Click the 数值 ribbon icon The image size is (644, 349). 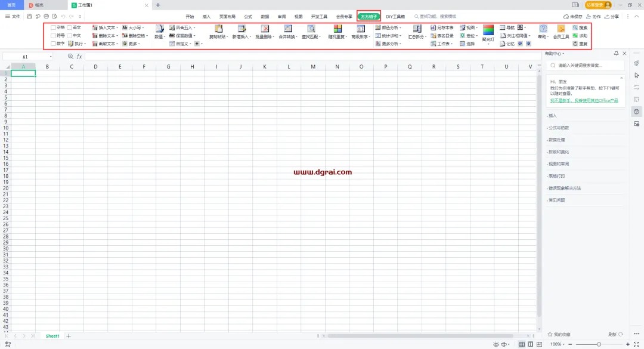click(x=159, y=29)
